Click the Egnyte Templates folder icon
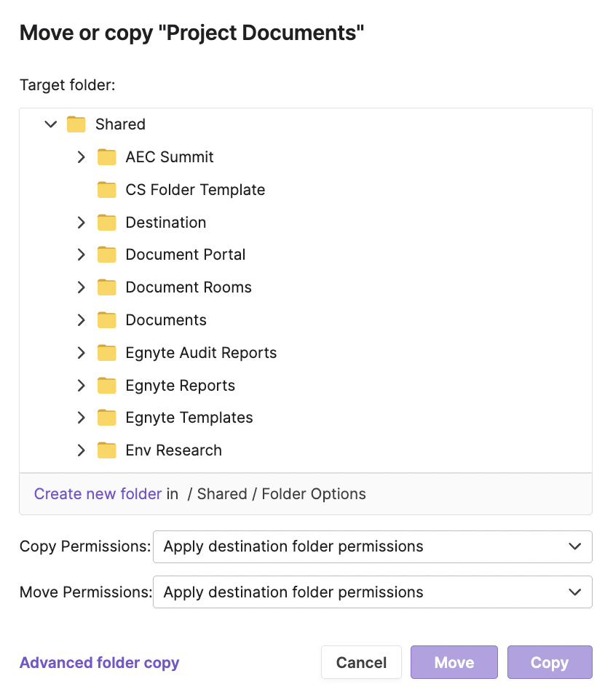This screenshot has height=700, width=613. [x=107, y=418]
